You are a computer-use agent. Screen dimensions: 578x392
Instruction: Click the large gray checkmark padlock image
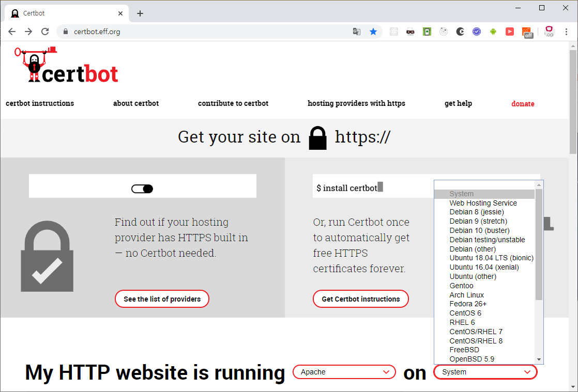pyautogui.click(x=47, y=256)
